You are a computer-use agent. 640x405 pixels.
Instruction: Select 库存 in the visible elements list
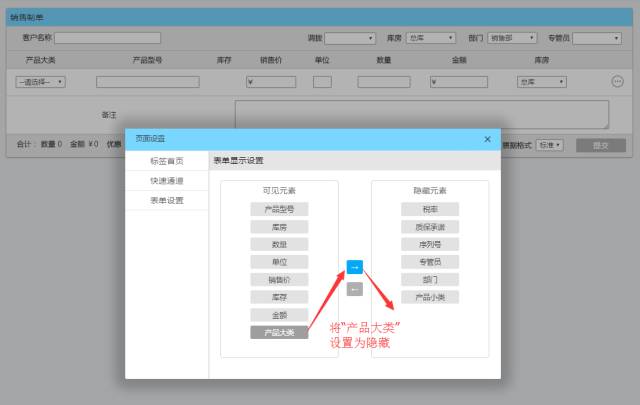[279, 297]
